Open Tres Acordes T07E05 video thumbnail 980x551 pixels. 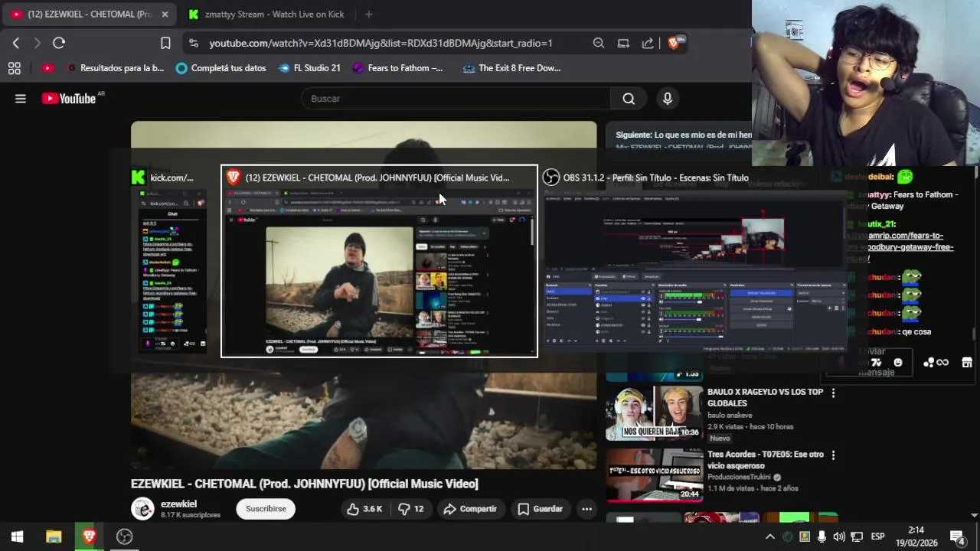coord(654,475)
